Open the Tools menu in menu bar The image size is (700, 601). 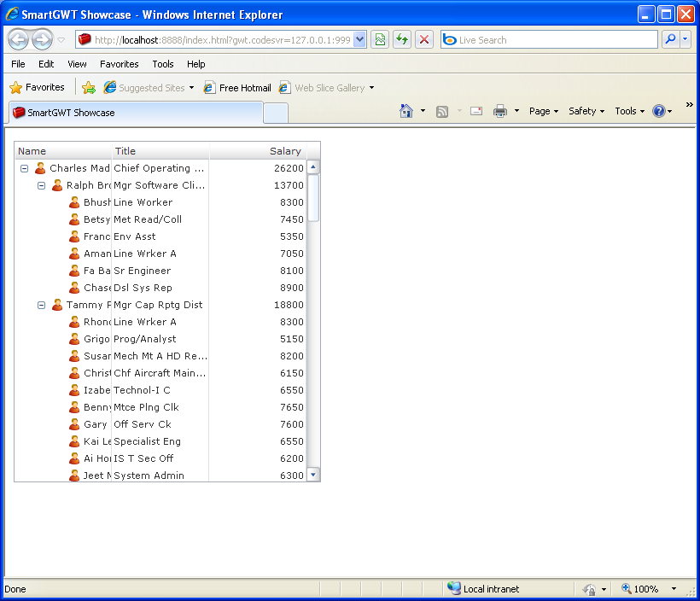[163, 64]
